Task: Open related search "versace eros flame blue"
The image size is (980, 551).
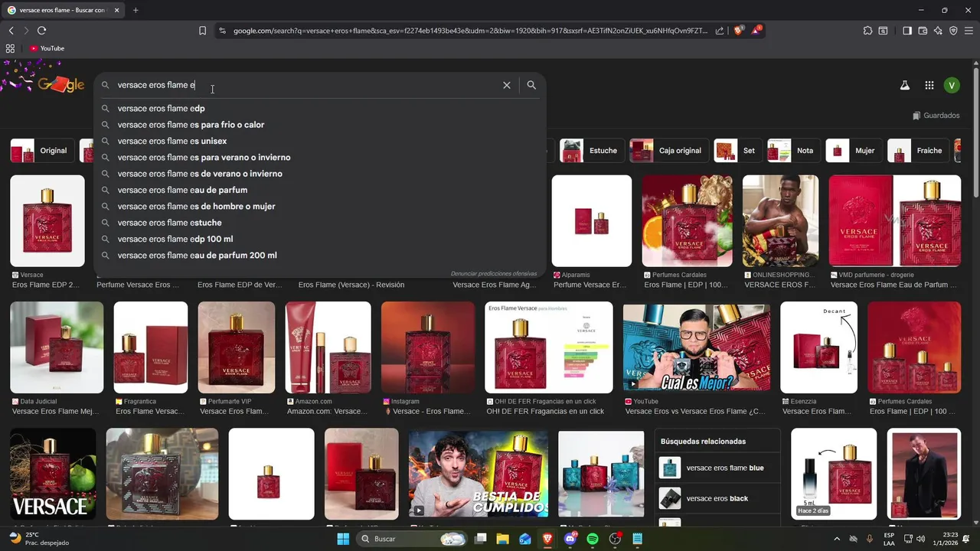Action: [x=718, y=468]
